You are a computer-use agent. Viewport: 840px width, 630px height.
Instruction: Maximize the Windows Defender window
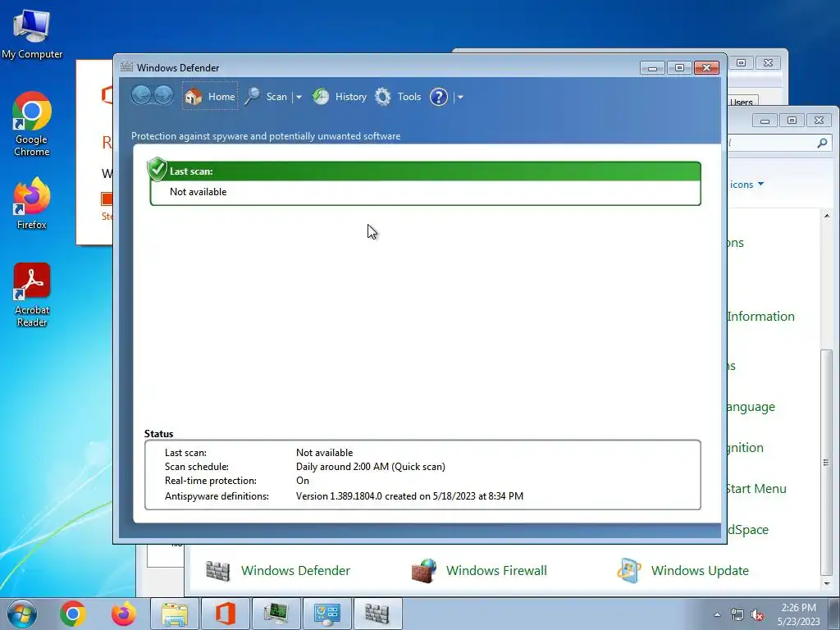coord(679,67)
